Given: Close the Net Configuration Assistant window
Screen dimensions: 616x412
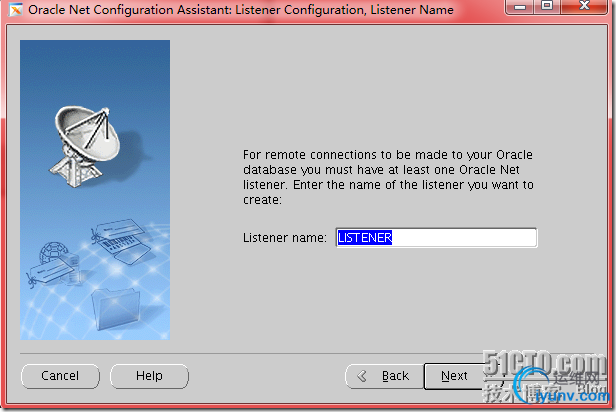Looking at the screenshot, I should [x=584, y=7].
